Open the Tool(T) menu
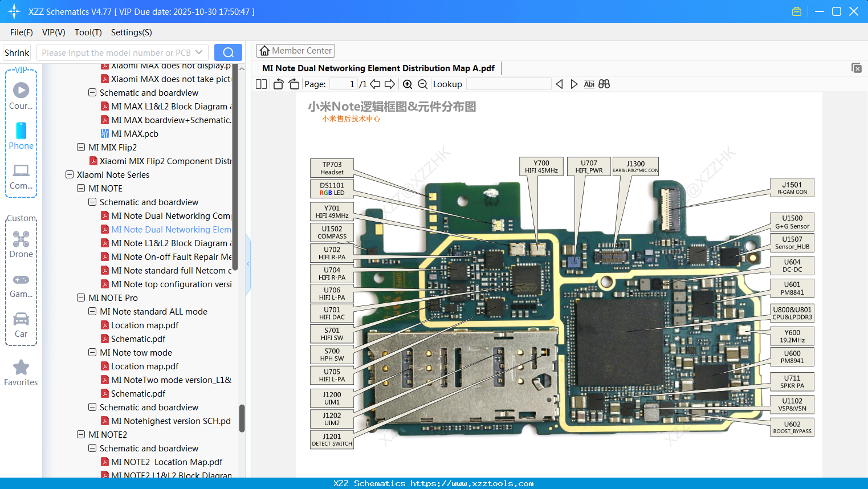The height and width of the screenshot is (489, 868). pos(88,32)
